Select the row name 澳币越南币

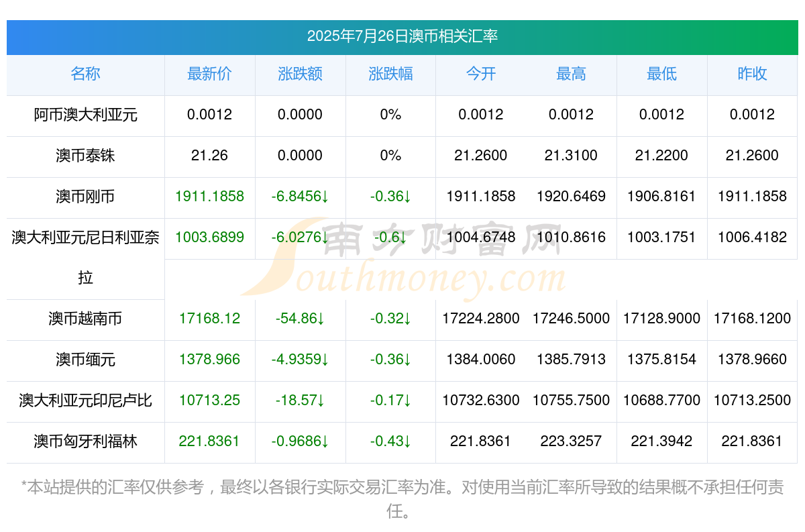[x=85, y=319]
